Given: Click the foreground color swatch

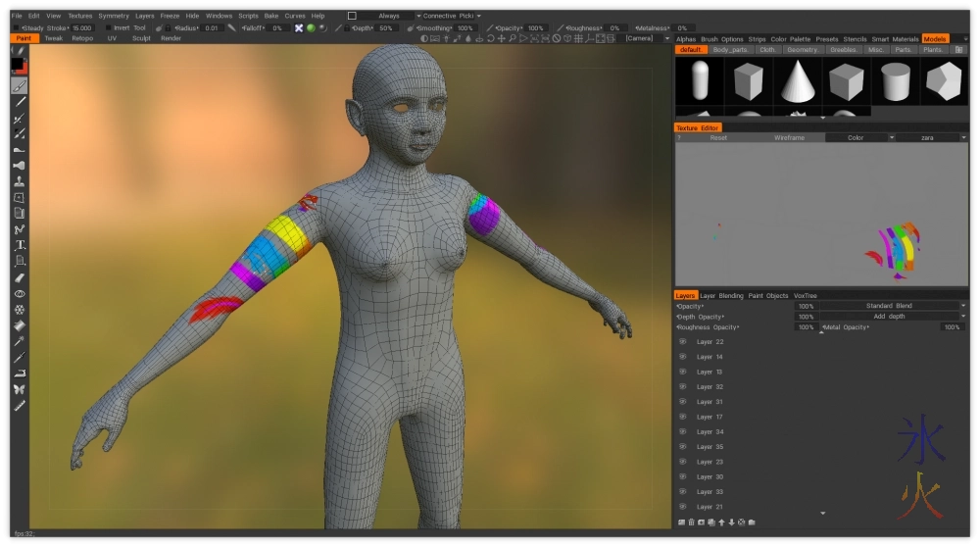Looking at the screenshot, I should click(17, 64).
